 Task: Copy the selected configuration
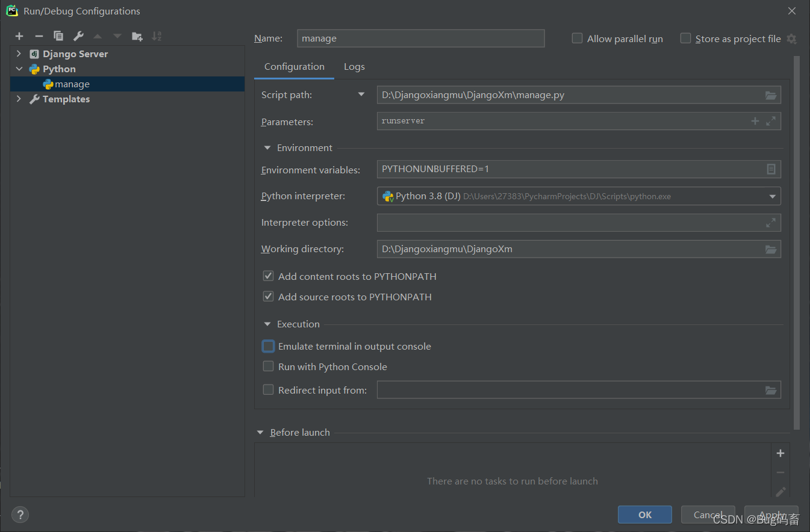pos(58,36)
